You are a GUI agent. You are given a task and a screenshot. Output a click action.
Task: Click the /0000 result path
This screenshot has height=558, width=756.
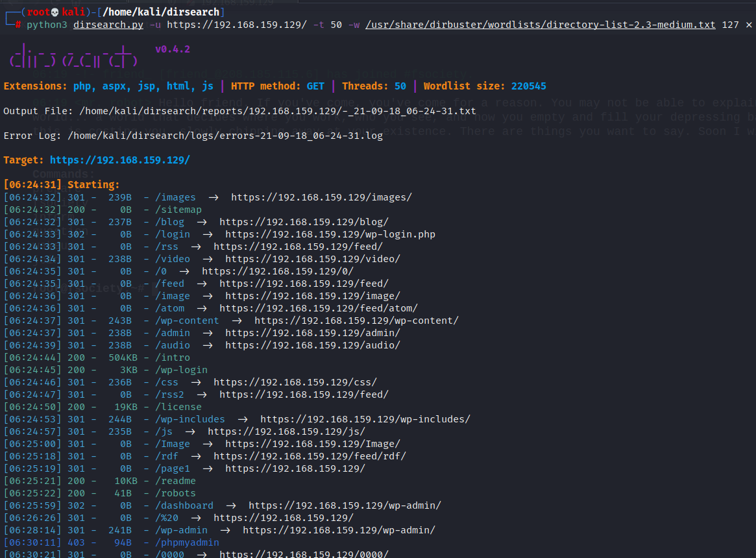click(x=170, y=554)
